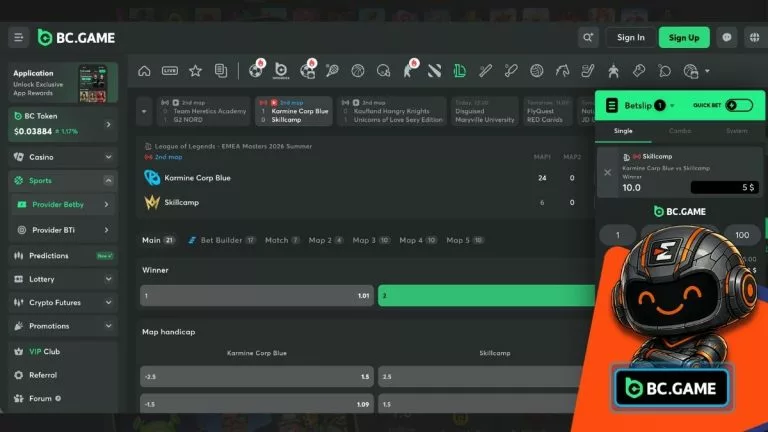Select the basketball sport icon
The image size is (768, 432).
coord(358,71)
